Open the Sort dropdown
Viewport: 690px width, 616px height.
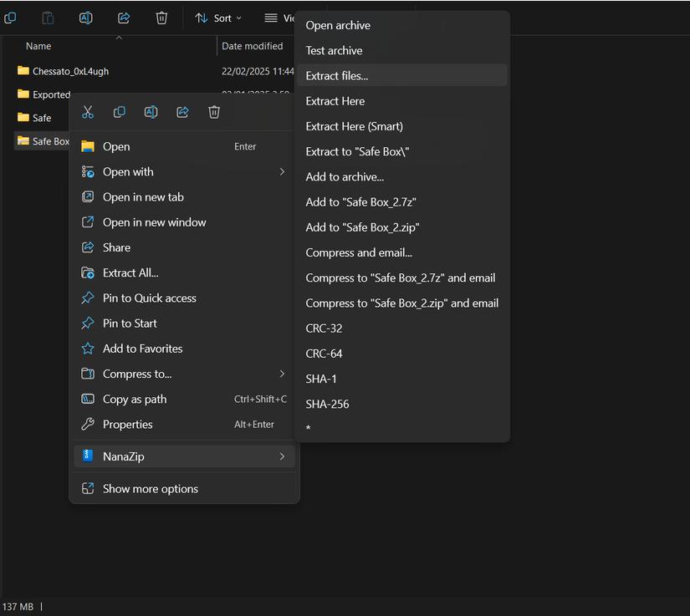217,17
